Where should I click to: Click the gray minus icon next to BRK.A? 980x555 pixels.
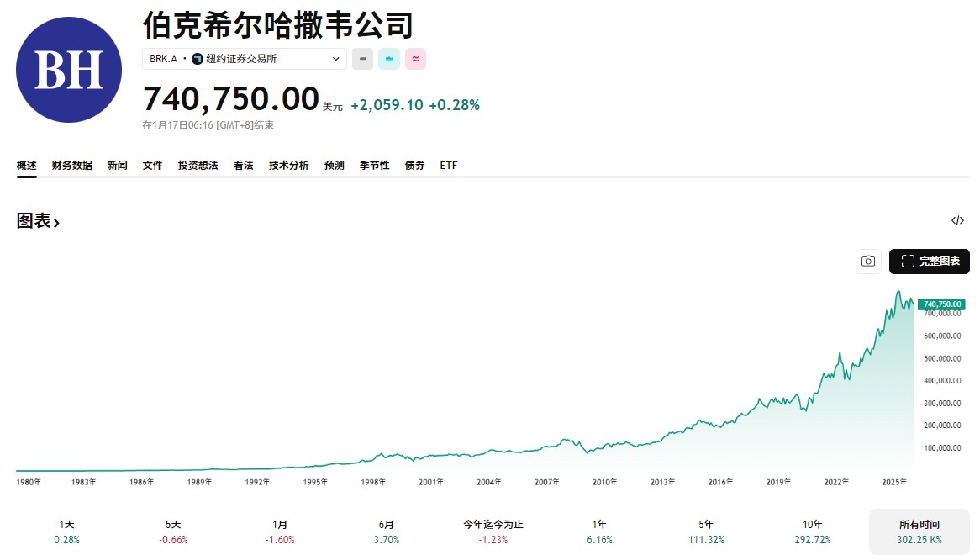click(362, 59)
